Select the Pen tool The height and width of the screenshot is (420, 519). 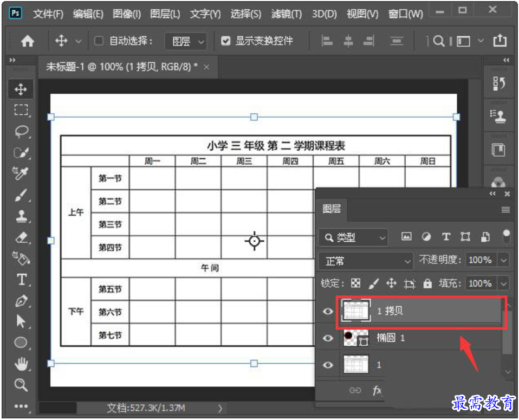coord(22,301)
